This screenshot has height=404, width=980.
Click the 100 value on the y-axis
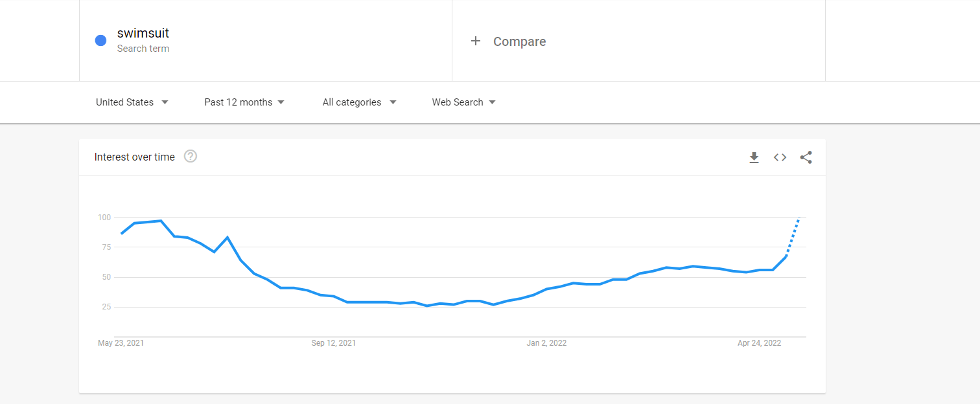(104, 217)
